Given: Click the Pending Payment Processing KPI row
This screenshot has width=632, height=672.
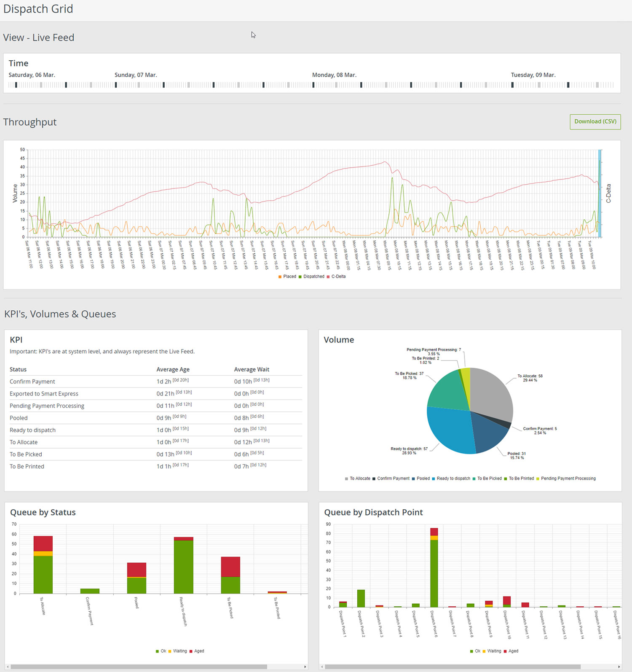Looking at the screenshot, I should point(156,406).
